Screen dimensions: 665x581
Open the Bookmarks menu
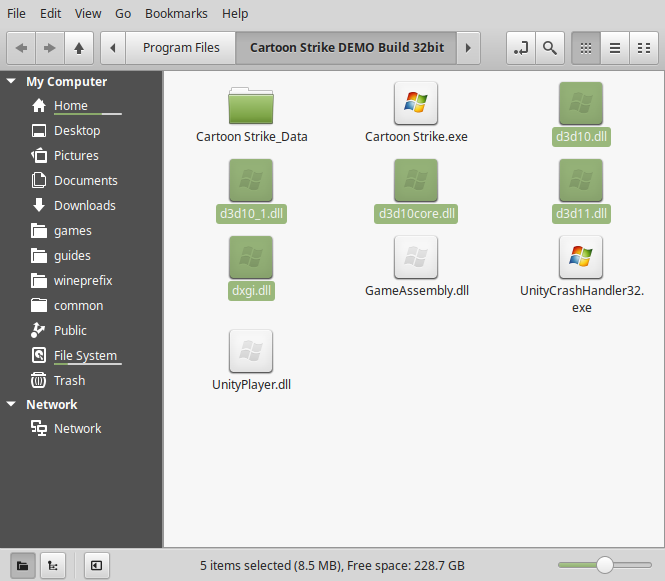176,14
